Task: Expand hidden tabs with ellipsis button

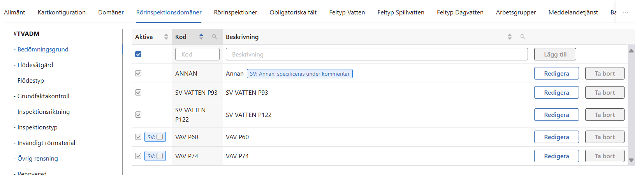Action: coord(626,12)
